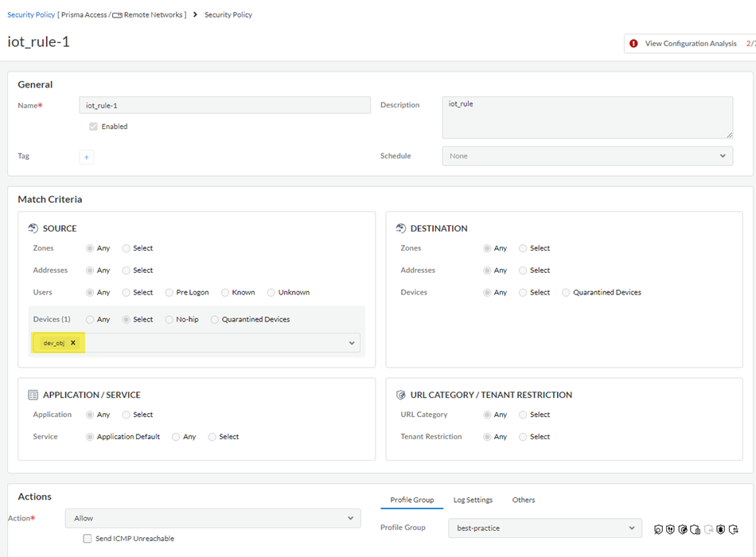
Task: Click the first shield profile icon
Action: click(657, 529)
